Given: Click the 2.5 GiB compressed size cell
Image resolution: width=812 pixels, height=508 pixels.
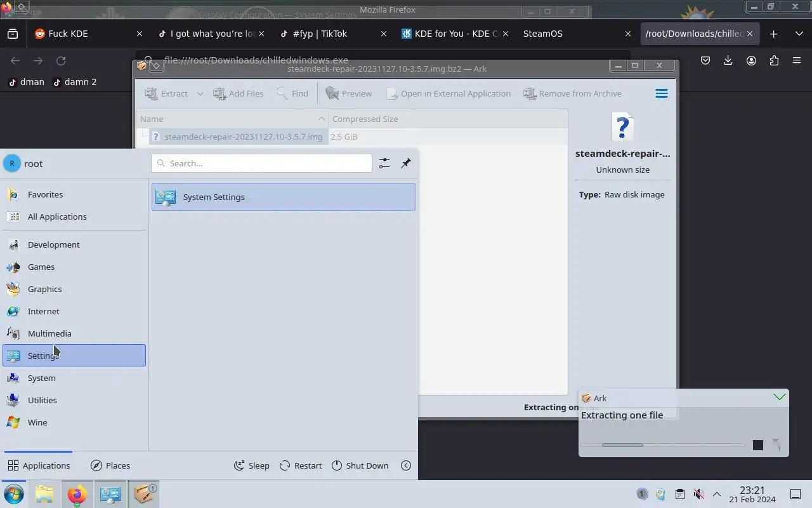Looking at the screenshot, I should (x=344, y=137).
